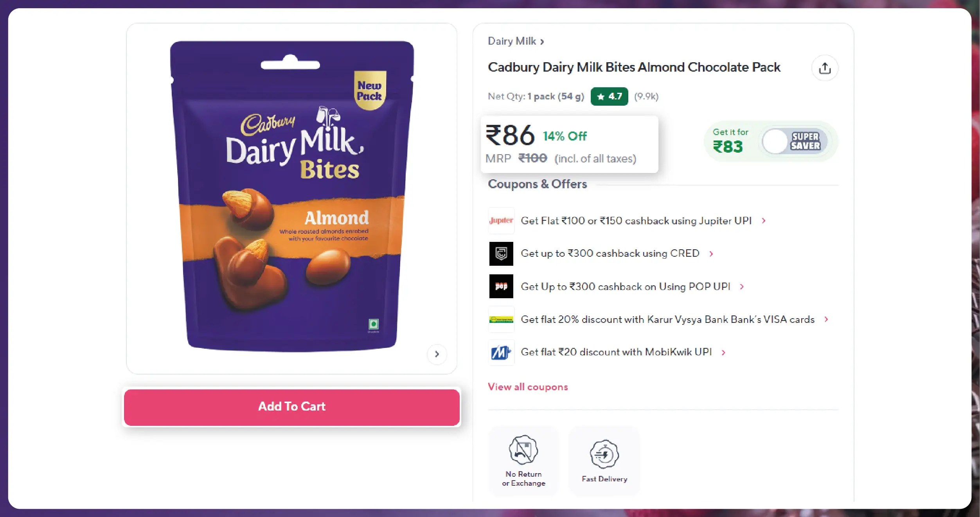This screenshot has width=980, height=517.
Task: Open the Karur Vysya Bank VISA discount offer
Action: coord(667,319)
